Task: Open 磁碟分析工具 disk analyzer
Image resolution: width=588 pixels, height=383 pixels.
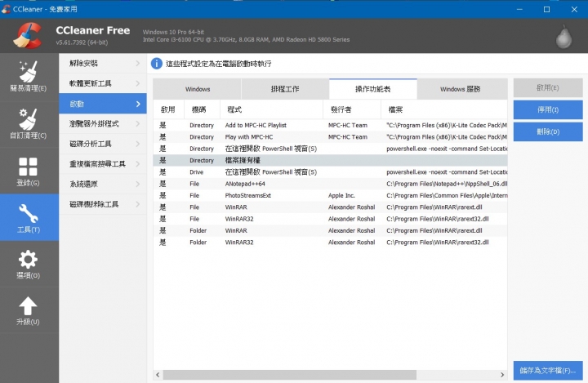Action: 103,144
